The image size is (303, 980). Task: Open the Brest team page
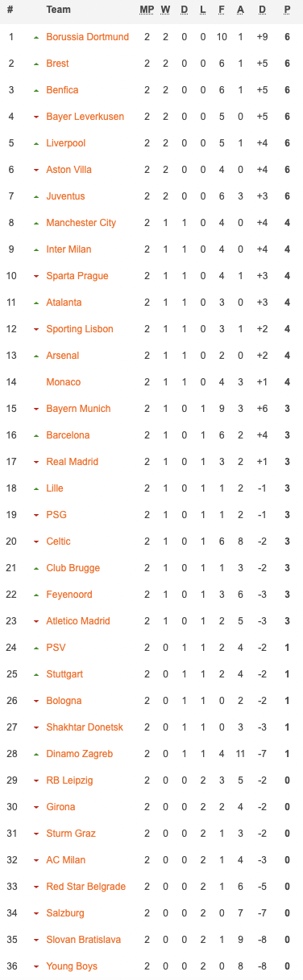[x=57, y=64]
